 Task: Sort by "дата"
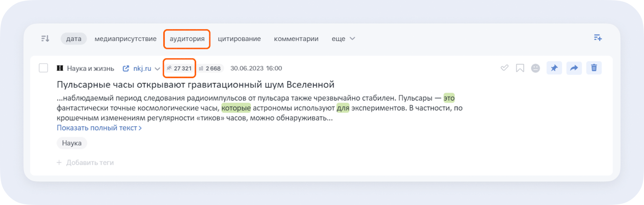73,39
